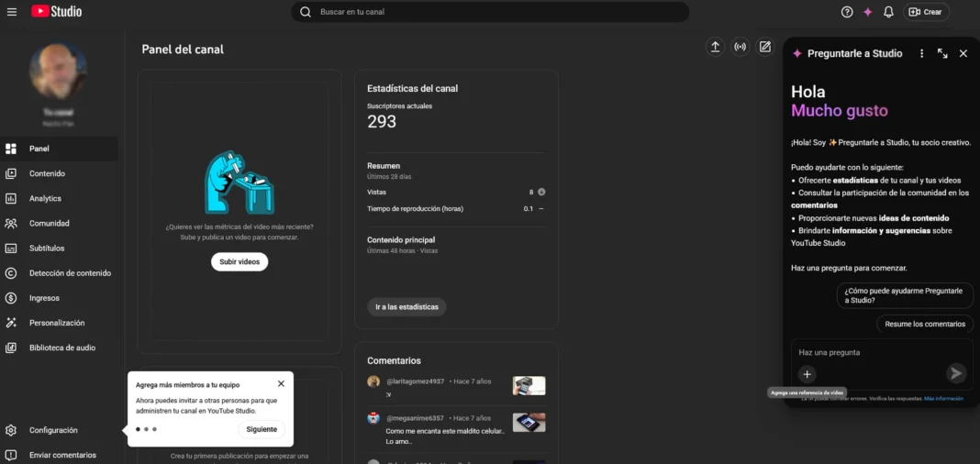
Task: Open Panel in the sidebar
Action: coord(59,149)
